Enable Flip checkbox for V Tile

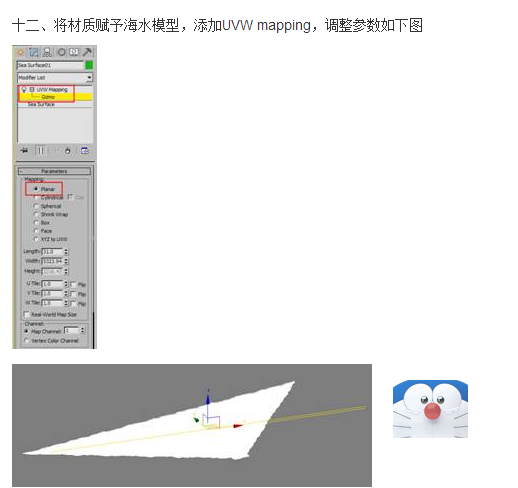tap(74, 294)
